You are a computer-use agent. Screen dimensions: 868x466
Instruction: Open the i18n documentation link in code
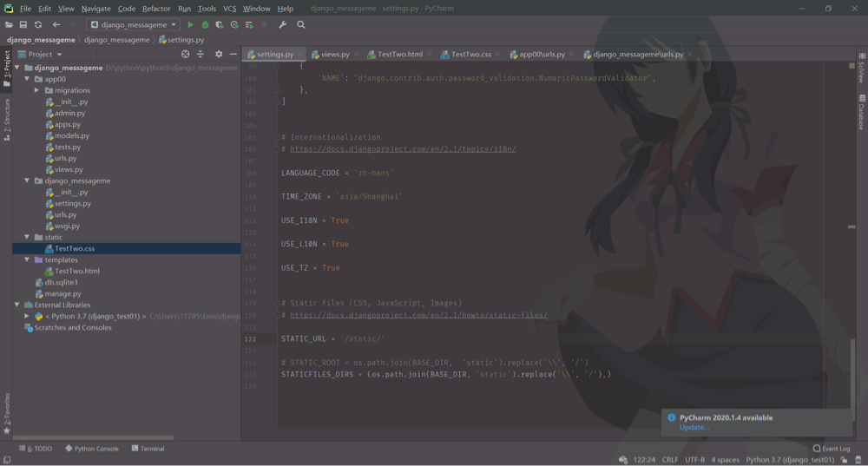click(x=403, y=149)
